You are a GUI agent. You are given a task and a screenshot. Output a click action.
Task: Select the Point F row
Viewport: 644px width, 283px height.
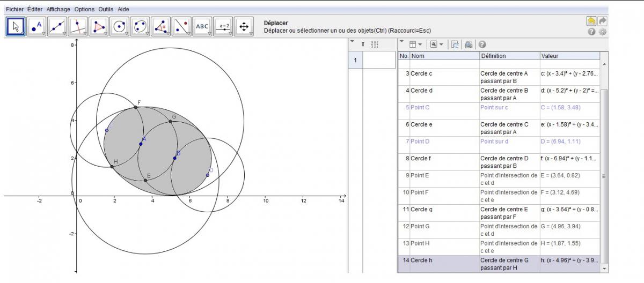[499, 196]
